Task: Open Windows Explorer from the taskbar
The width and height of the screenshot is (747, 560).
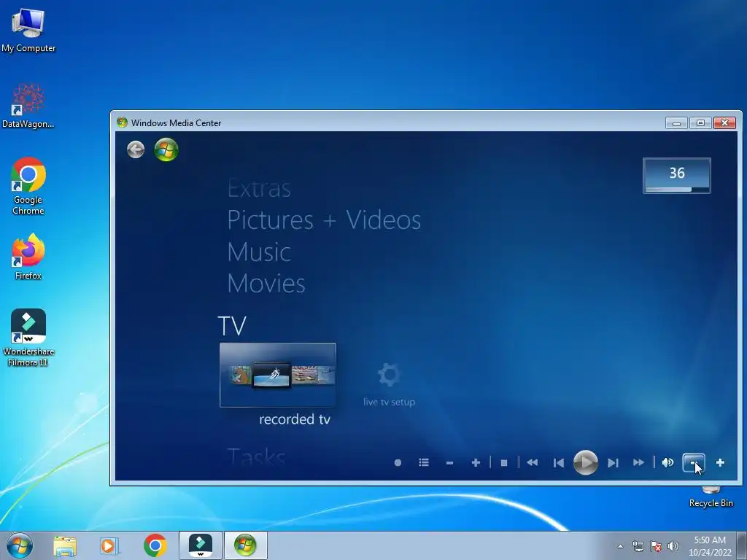Action: (65, 545)
